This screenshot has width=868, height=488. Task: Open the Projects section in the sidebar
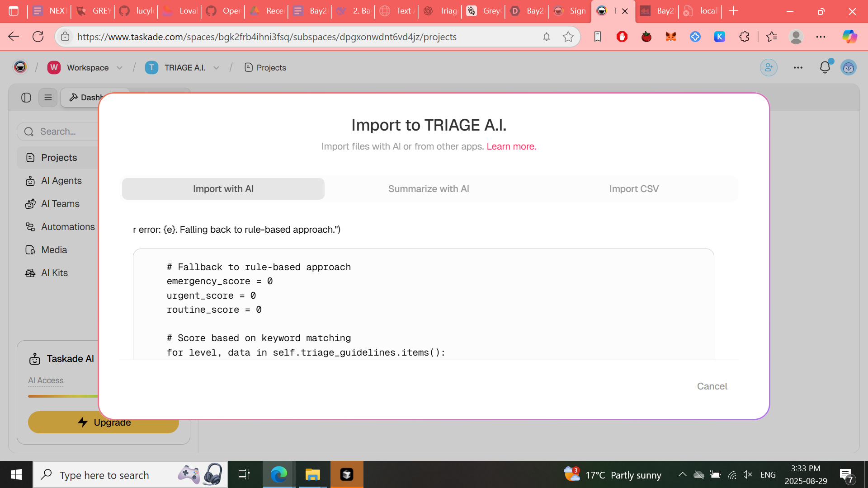tap(59, 157)
